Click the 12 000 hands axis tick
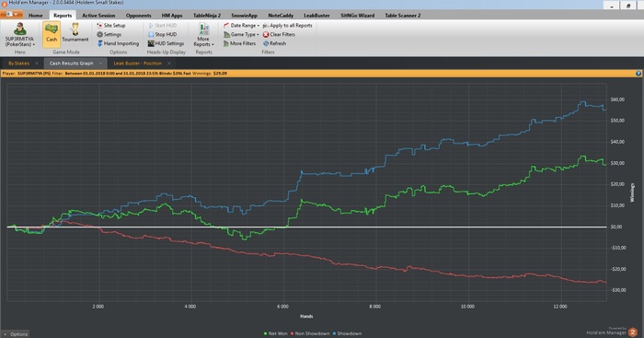The height and width of the screenshot is (338, 644). 560,307
